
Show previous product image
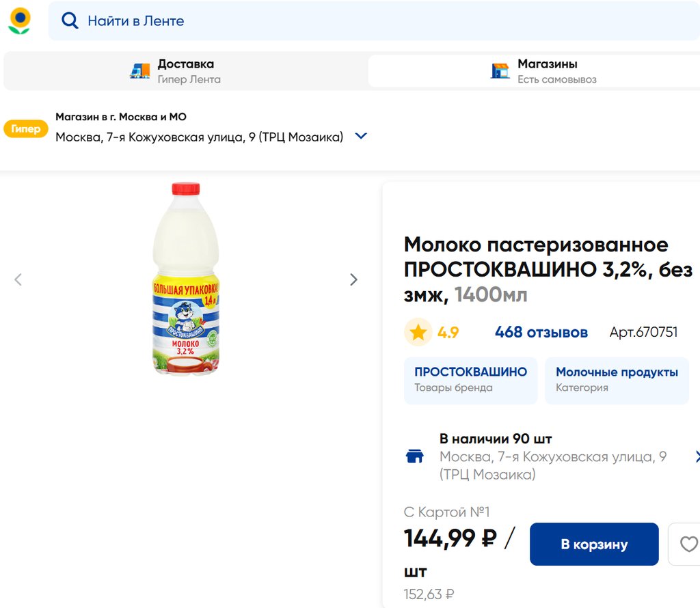18,279
